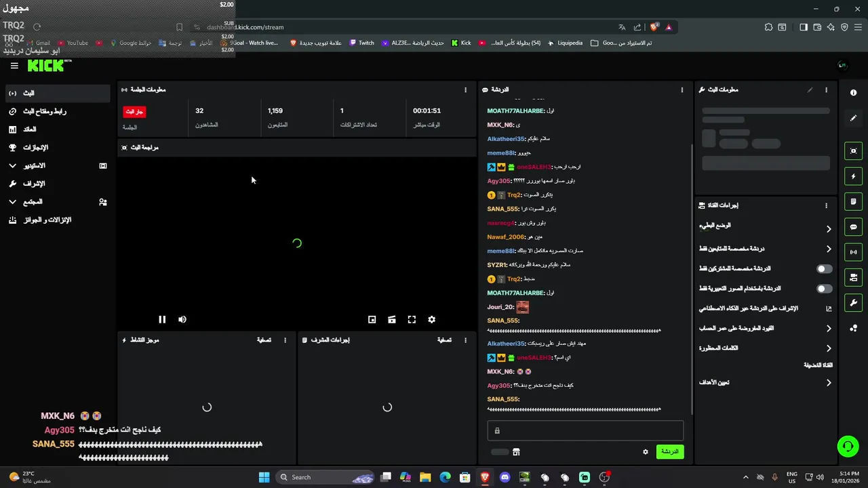The width and height of the screenshot is (868, 488).
Task: Open activity feed filter button
Action: click(x=264, y=340)
